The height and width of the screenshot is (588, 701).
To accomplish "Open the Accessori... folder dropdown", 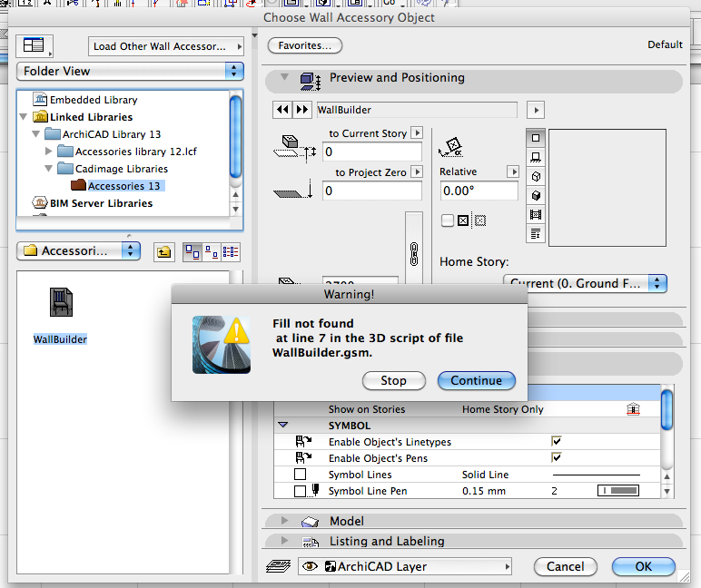I will 79,251.
